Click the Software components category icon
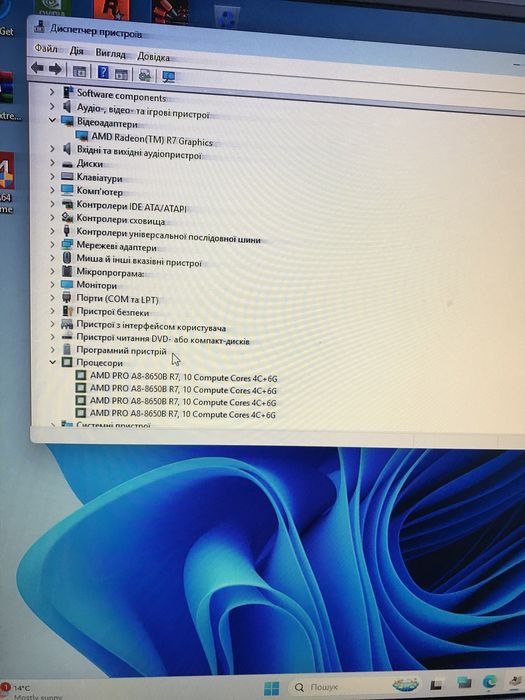Viewport: 525px width, 700px height. pyautogui.click(x=67, y=92)
